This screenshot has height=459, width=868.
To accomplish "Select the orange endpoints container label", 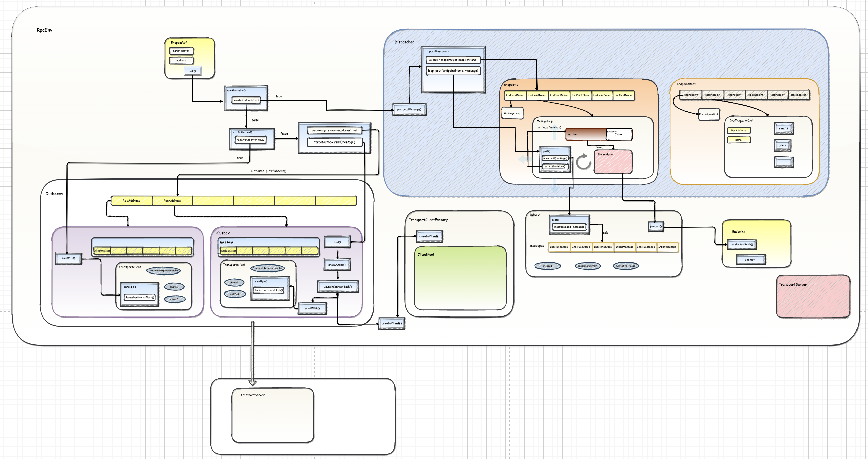I will point(511,85).
